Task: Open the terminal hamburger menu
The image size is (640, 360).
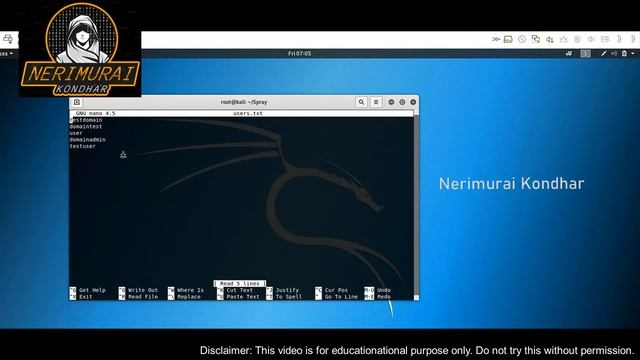Action: pos(376,102)
